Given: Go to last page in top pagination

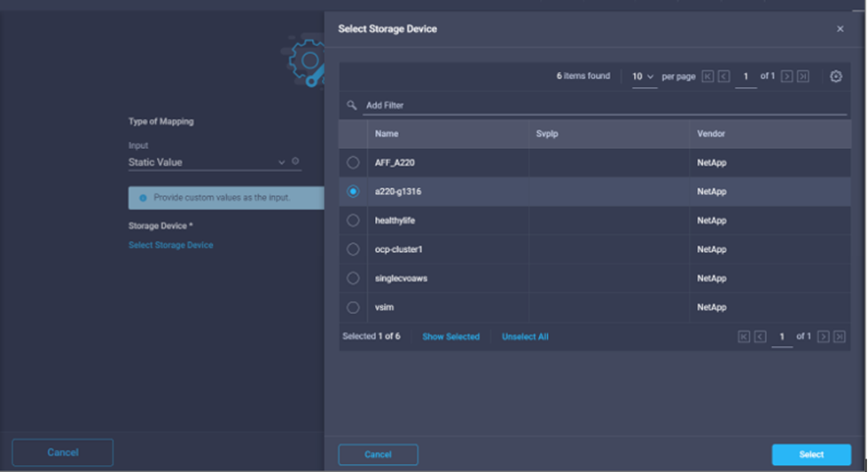Looking at the screenshot, I should point(802,76).
